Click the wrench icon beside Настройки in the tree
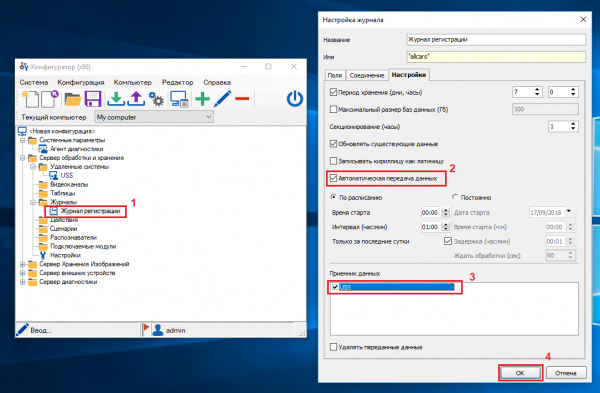The height and width of the screenshot is (393, 600). pyautogui.click(x=43, y=255)
